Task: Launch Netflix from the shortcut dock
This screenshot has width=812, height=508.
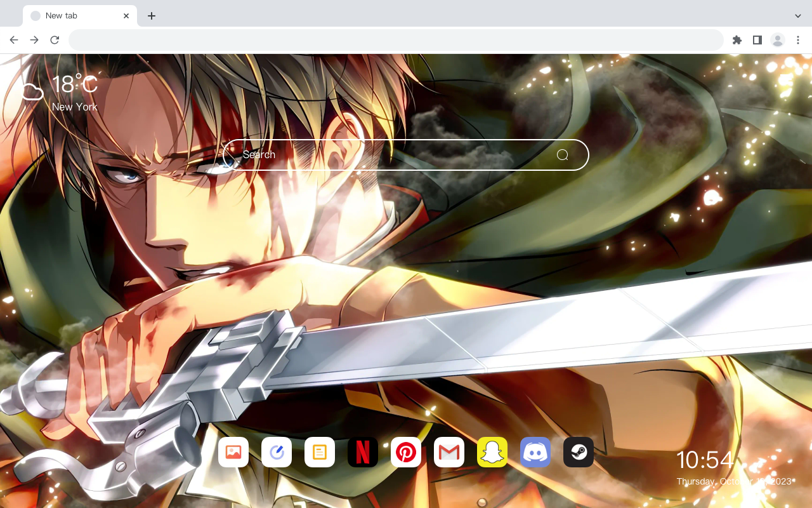Action: point(363,452)
